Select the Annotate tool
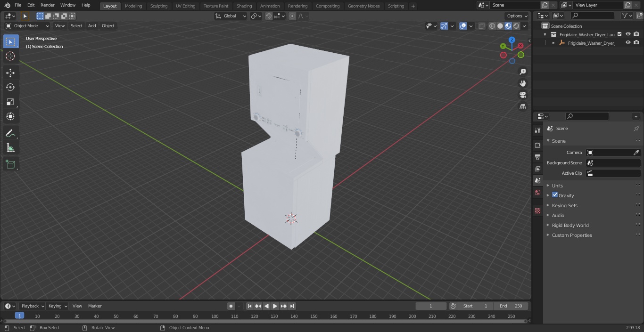Viewport: 644px width, 332px height. coord(10,134)
